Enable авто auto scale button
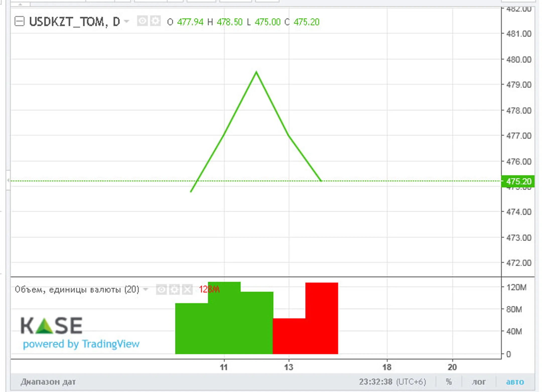542x392 pixels. coord(515,382)
